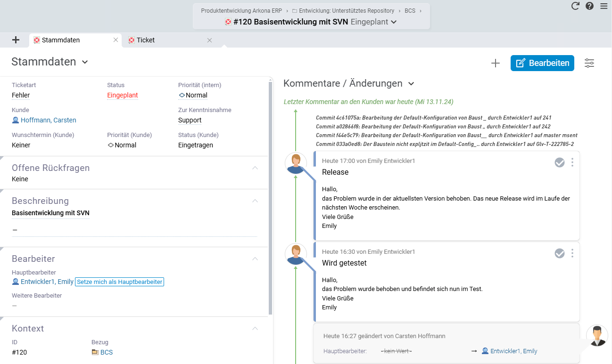Expand the Stammdaten view dropdown

click(x=85, y=62)
